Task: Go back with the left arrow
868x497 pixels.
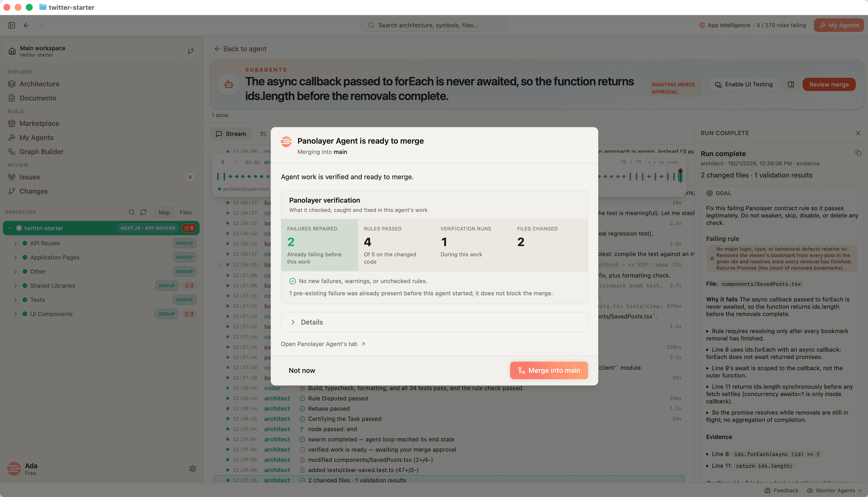Action: point(26,25)
